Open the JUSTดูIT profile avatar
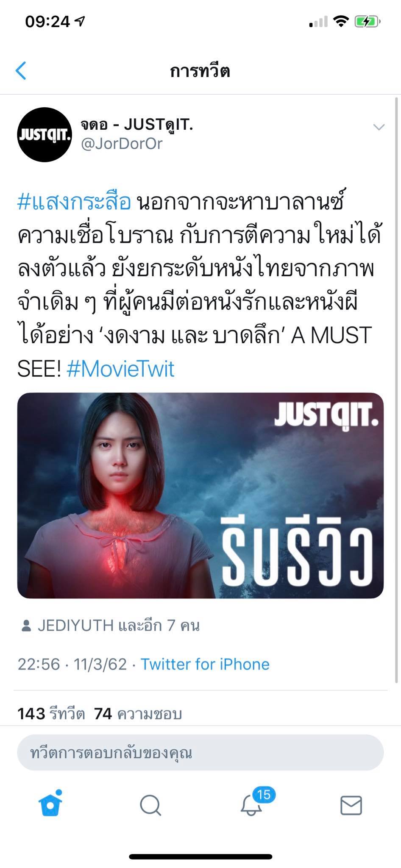The image size is (401, 868). click(45, 135)
